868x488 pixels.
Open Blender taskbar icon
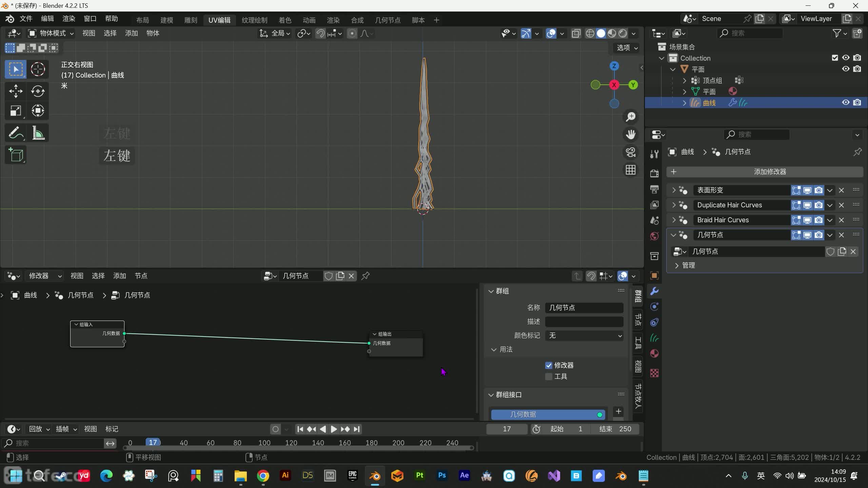pyautogui.click(x=375, y=476)
